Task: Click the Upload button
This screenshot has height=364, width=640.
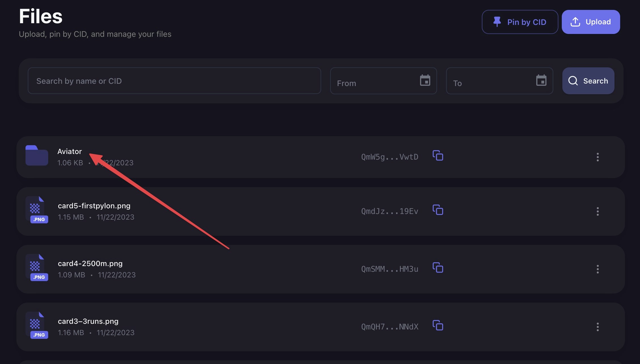Action: point(591,22)
